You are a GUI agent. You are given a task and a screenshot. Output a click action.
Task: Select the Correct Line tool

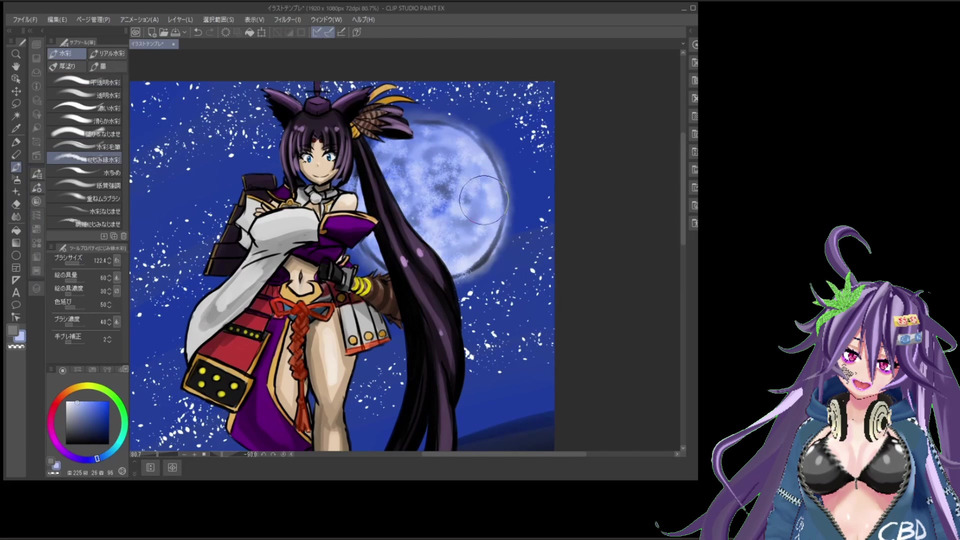click(16, 317)
